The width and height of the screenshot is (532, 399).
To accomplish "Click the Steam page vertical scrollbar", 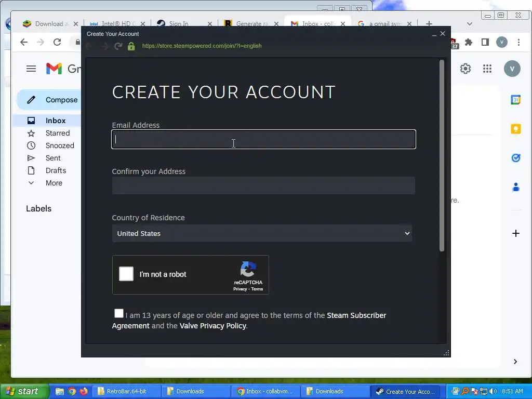I will [442, 156].
